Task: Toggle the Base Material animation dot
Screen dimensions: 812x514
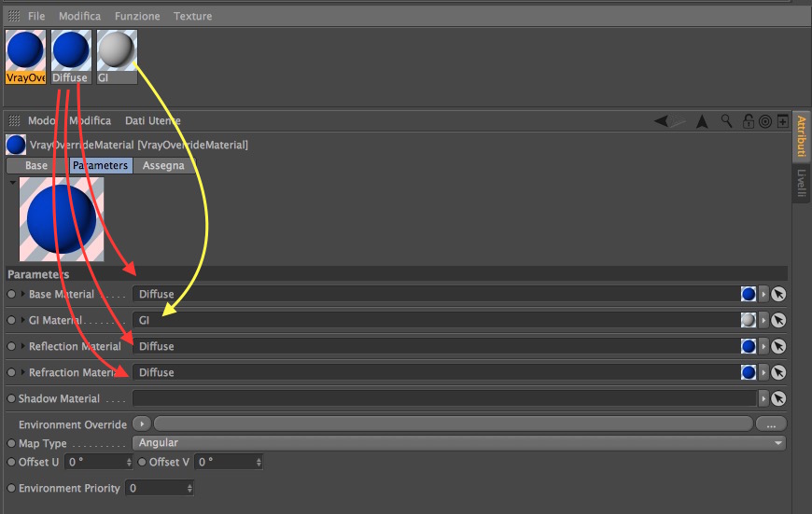Action: [x=11, y=294]
